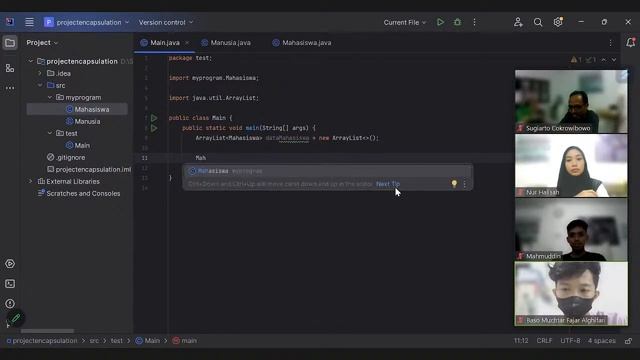This screenshot has width=640, height=360.
Task: Collapse the projectencapsulation root folder
Action: click(31, 61)
